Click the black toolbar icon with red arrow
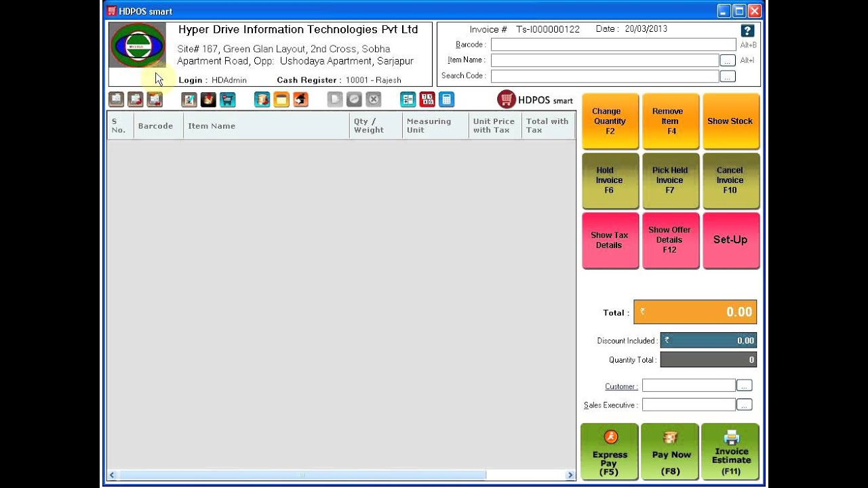The image size is (868, 488). pos(208,100)
